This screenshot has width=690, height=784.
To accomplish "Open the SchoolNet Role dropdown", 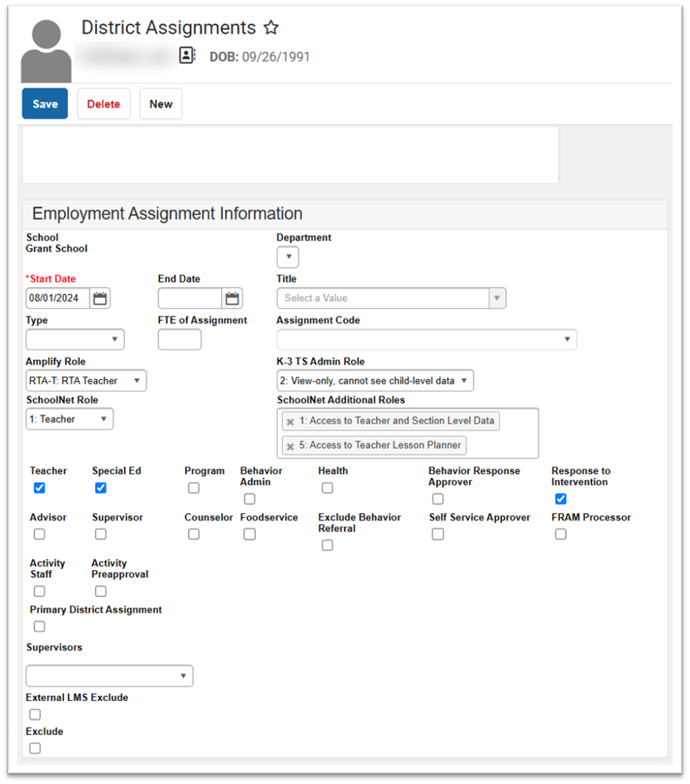I will tap(69, 419).
